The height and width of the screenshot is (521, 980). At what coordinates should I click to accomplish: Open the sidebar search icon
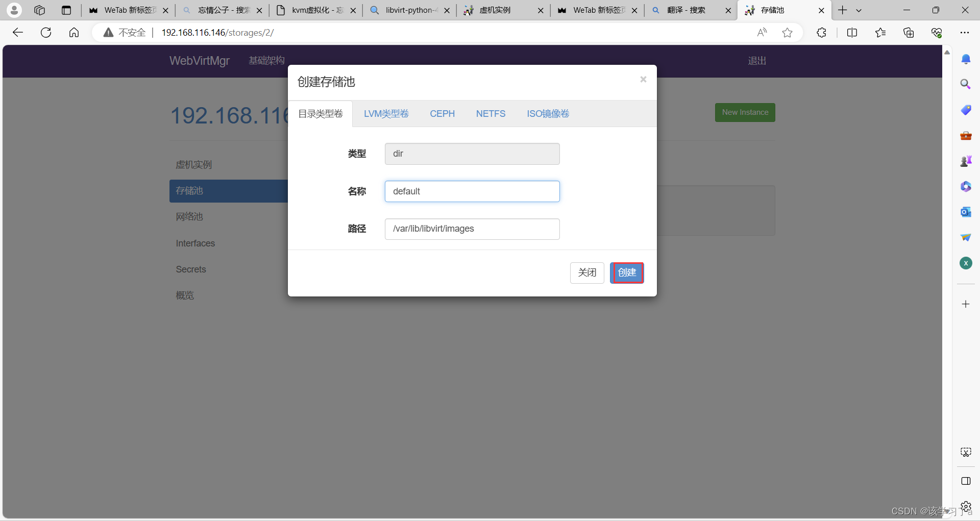pyautogui.click(x=966, y=84)
